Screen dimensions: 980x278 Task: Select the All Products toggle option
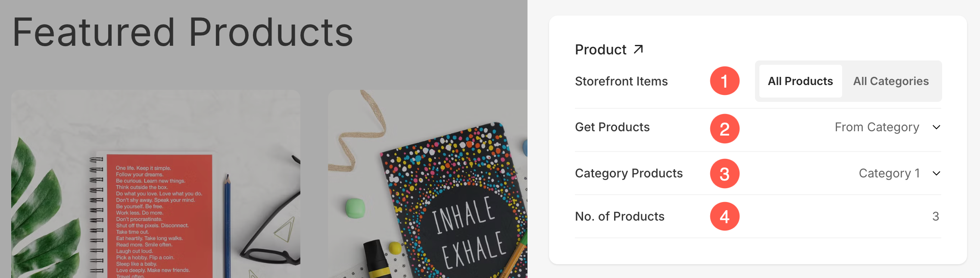pos(800,81)
